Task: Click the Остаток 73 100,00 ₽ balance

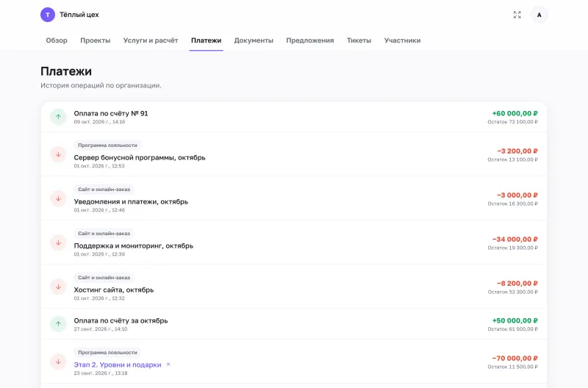Action: click(x=512, y=122)
